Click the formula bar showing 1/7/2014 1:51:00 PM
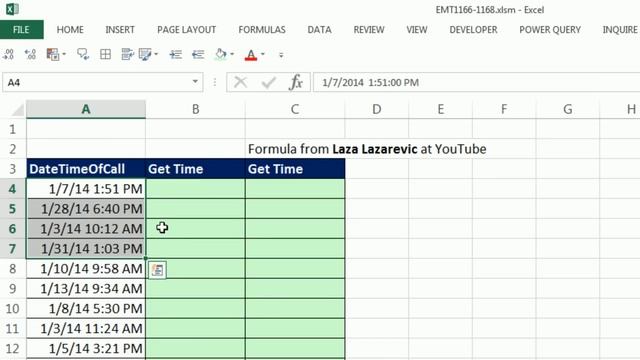 (x=476, y=82)
